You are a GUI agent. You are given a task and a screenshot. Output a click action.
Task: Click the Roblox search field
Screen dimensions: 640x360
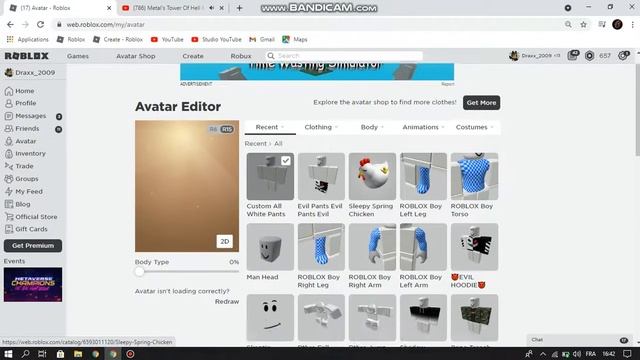349,56
